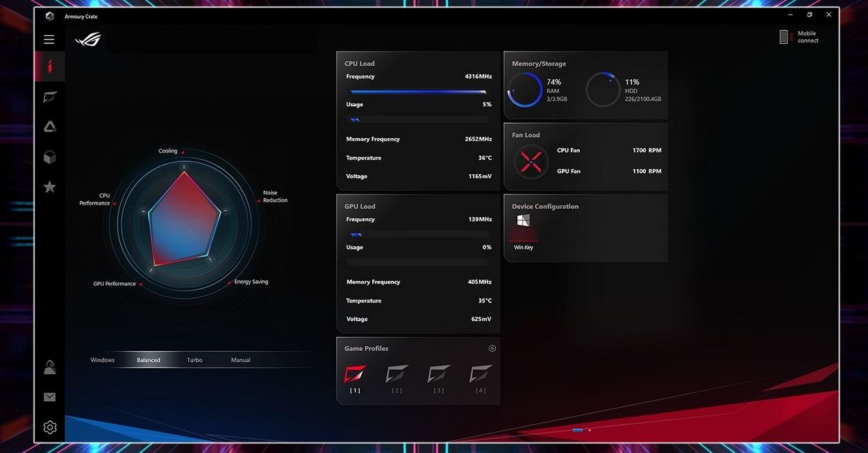Select the Turbo performance mode

pyautogui.click(x=194, y=360)
